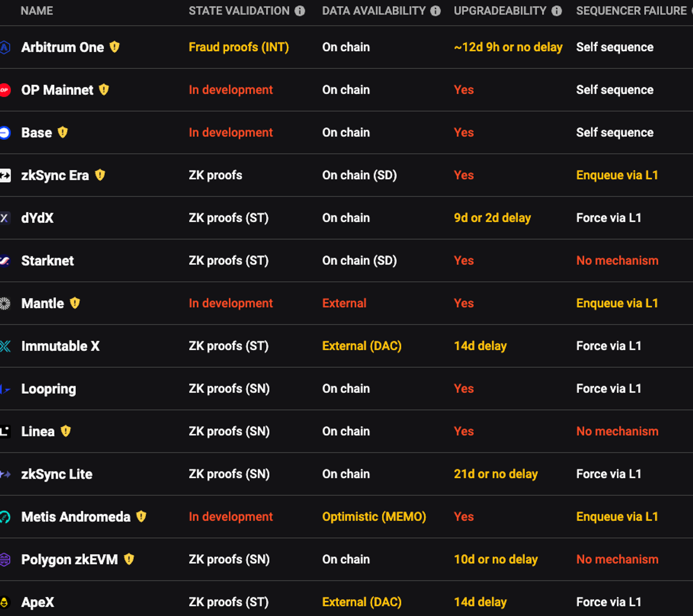Click the zkSync Era warning shield icon

tap(100, 175)
